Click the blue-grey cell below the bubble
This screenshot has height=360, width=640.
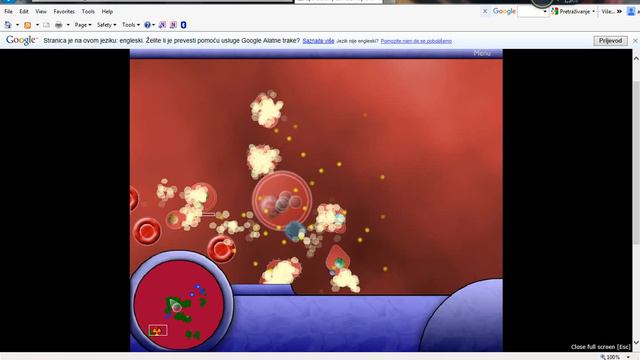(294, 231)
